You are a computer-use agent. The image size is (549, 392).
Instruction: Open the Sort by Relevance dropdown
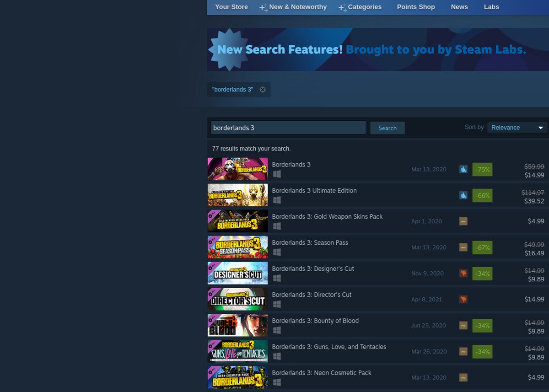tap(517, 128)
